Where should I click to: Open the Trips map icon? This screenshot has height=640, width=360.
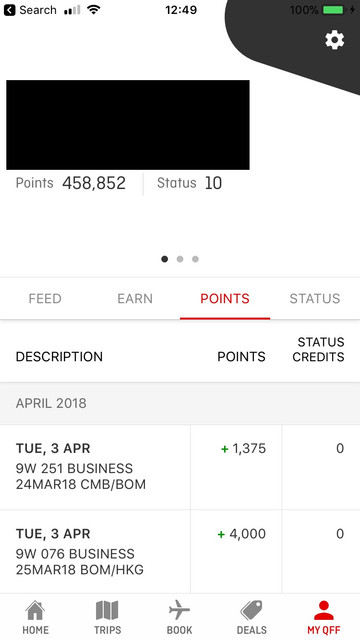pos(107,611)
